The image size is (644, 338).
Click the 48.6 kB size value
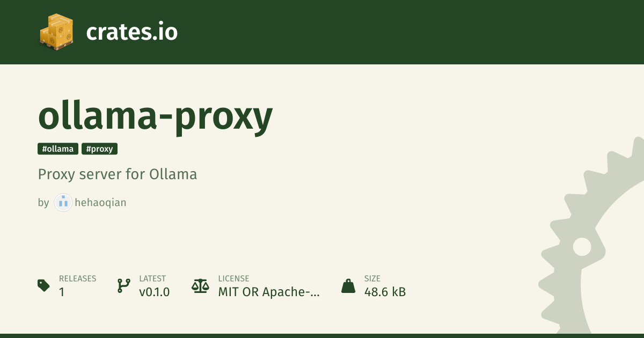tap(385, 292)
